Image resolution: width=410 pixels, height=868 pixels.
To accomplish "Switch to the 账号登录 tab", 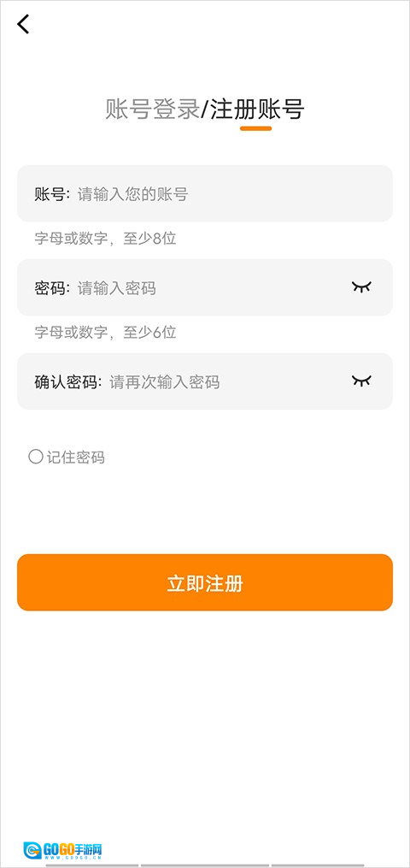I will pos(152,109).
